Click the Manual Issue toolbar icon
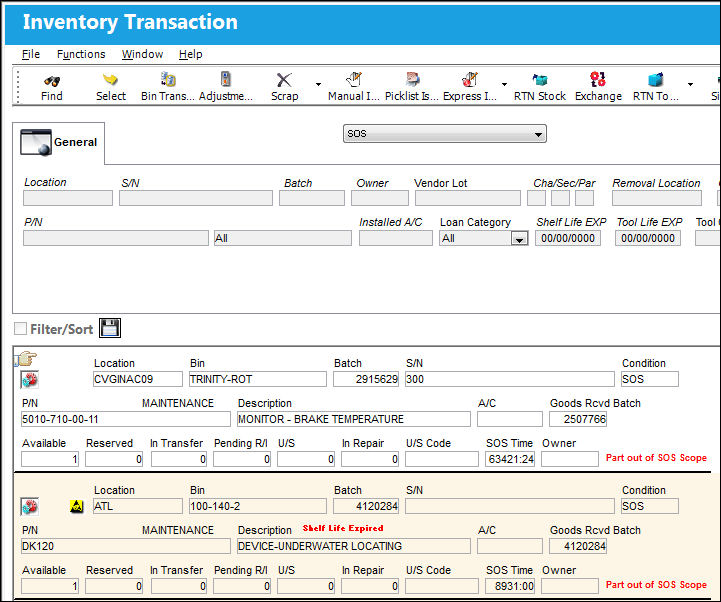The image size is (721, 602). 354,80
